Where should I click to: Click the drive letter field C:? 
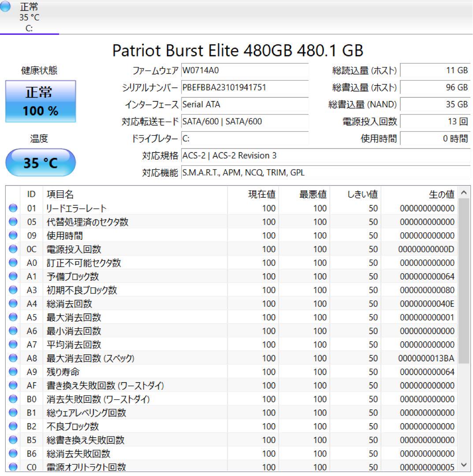click(x=245, y=139)
